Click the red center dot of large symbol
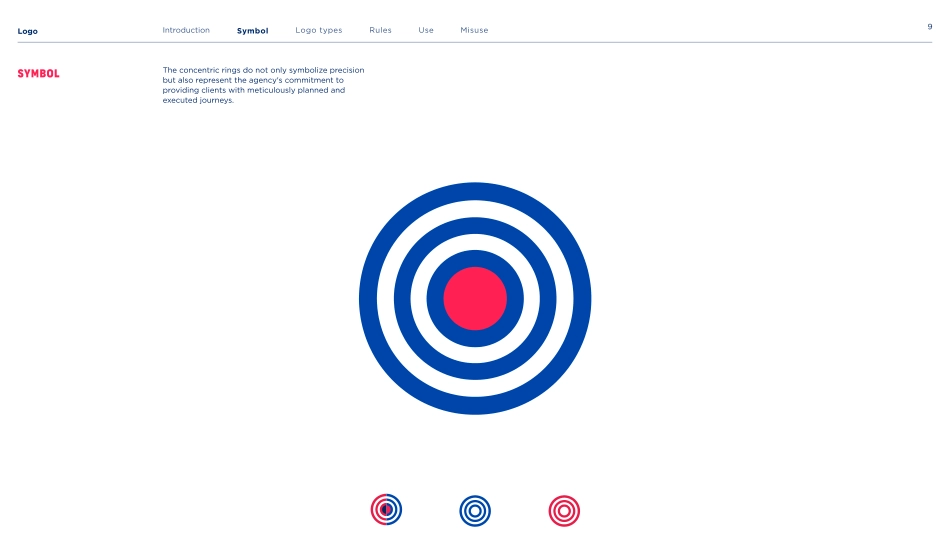Image resolution: width=950 pixels, height=555 pixels. pyautogui.click(x=475, y=298)
